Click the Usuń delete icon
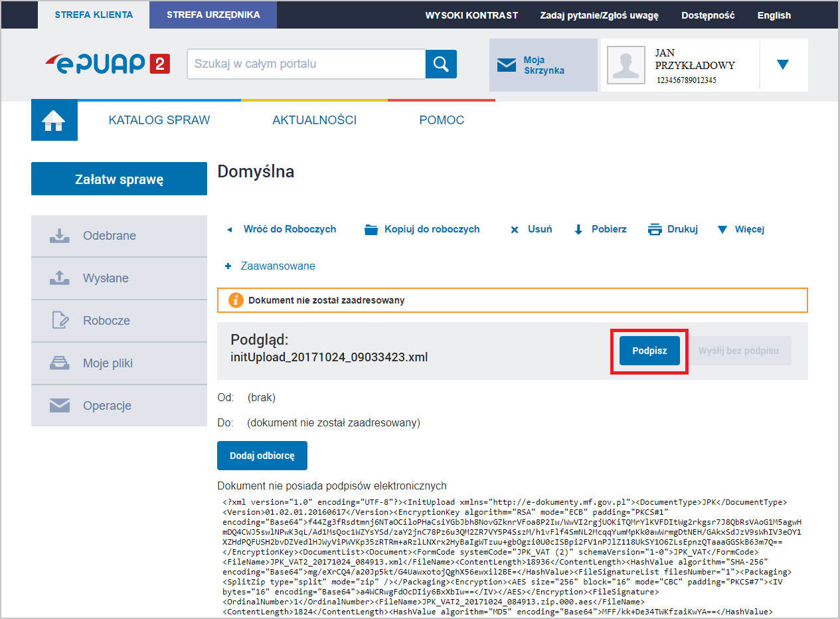The width and height of the screenshot is (840, 619). tap(515, 228)
